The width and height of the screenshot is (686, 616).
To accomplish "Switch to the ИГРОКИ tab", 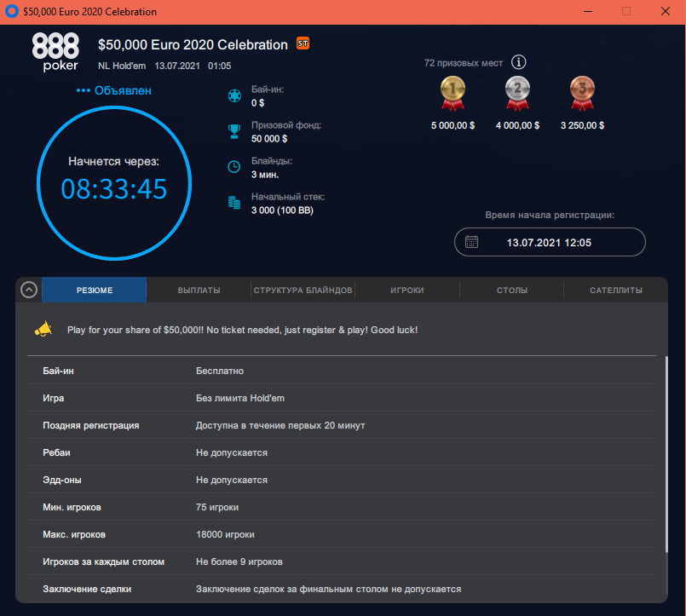I will [x=407, y=290].
